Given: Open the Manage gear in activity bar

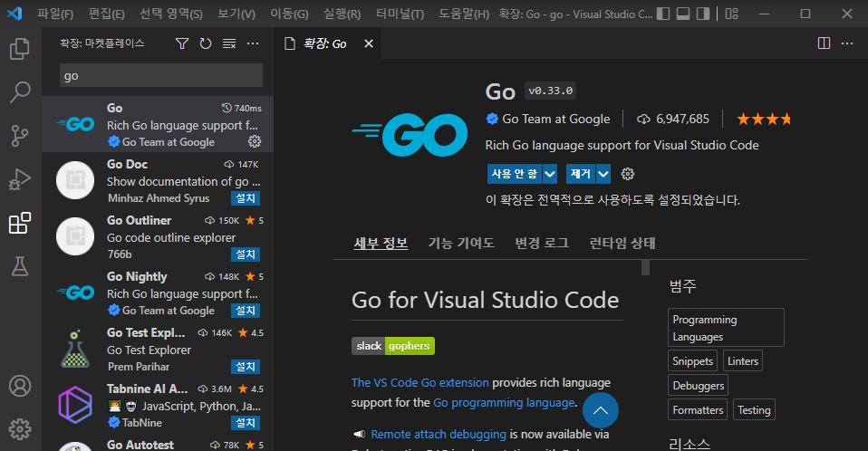Looking at the screenshot, I should [x=20, y=429].
